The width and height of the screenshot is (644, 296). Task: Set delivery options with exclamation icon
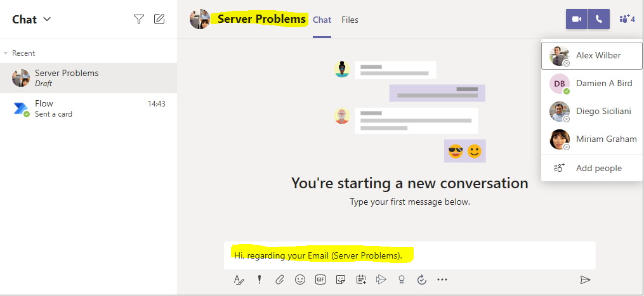(259, 280)
